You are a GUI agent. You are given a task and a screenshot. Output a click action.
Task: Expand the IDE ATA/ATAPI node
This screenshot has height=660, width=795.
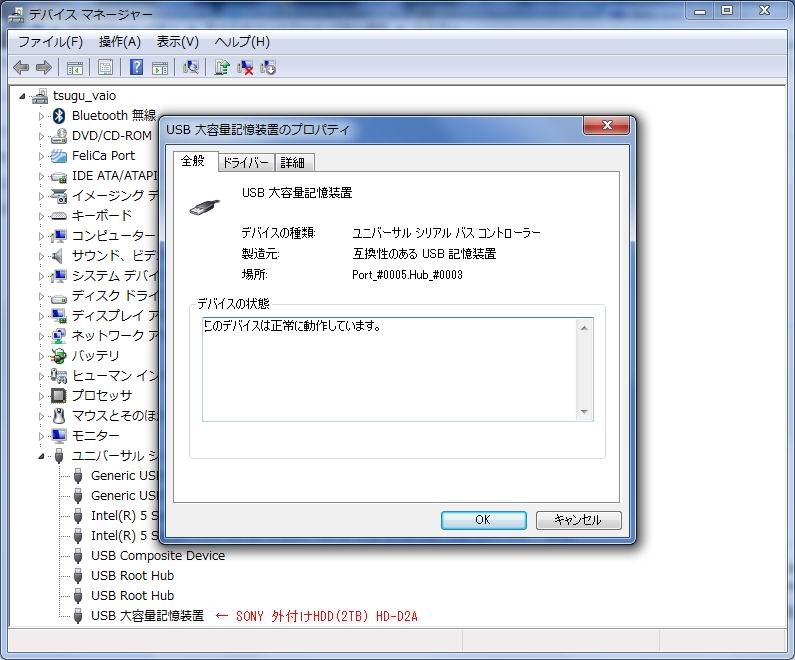42,176
